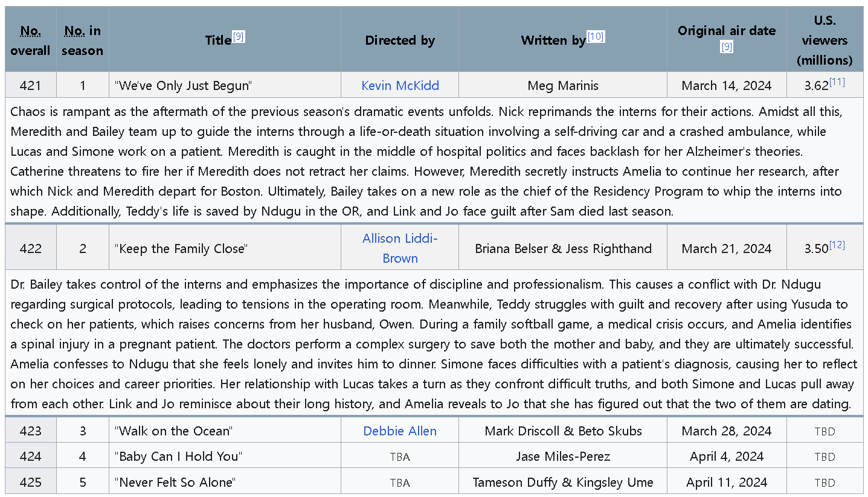Click season number 5 in episode 425 row
868x497 pixels.
click(83, 482)
